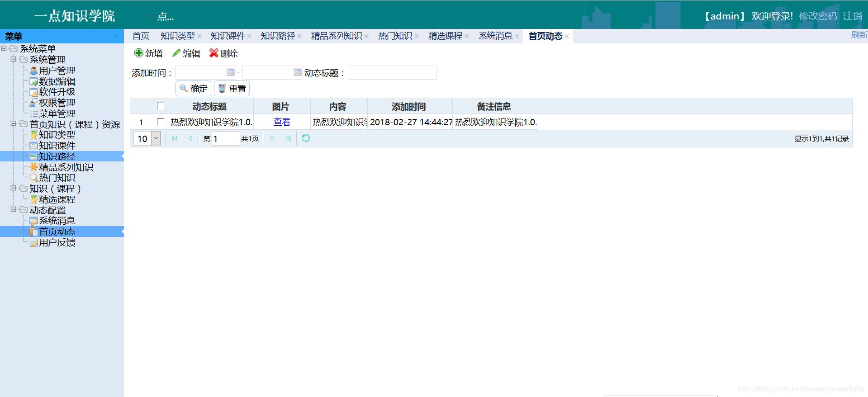
Task: Open the end date calendar picker
Action: [x=298, y=72]
